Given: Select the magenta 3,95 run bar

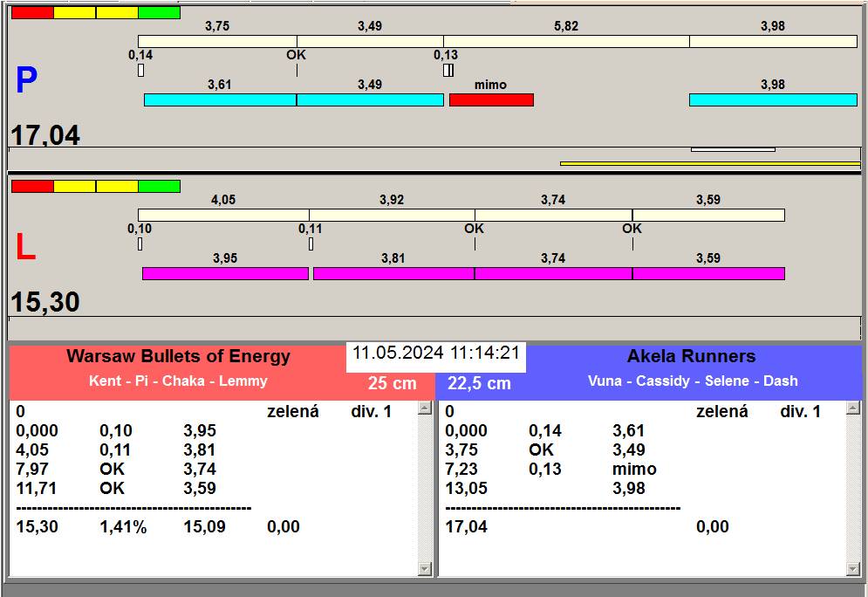Looking at the screenshot, I should tap(225, 274).
